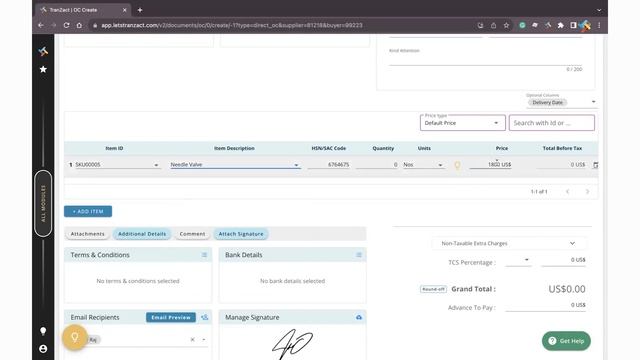
Task: Go to the browser home page
Action: (x=79, y=25)
